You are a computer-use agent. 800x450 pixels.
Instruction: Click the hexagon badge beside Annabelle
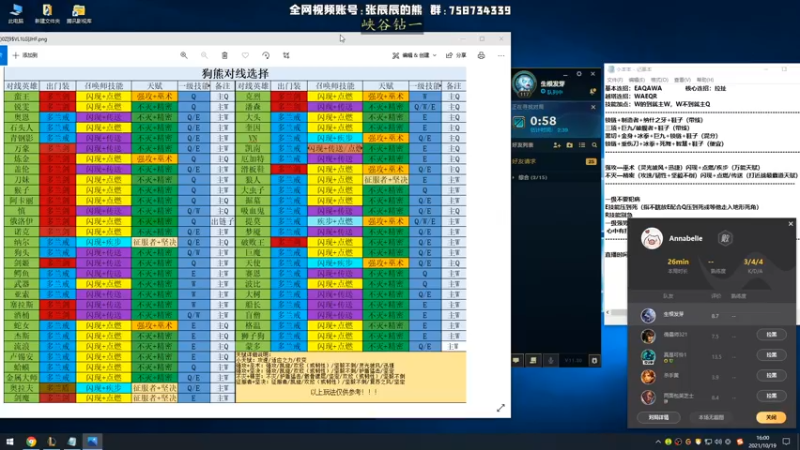[725, 238]
